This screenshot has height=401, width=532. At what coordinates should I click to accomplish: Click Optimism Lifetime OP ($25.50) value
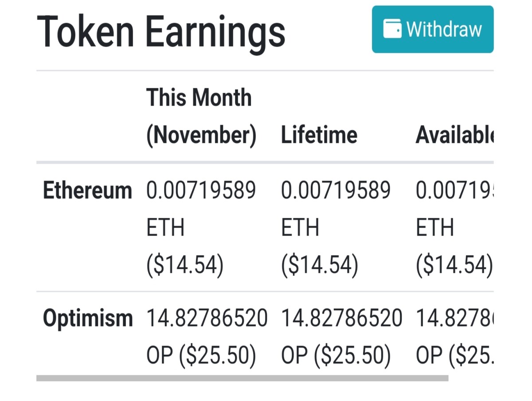[336, 356]
